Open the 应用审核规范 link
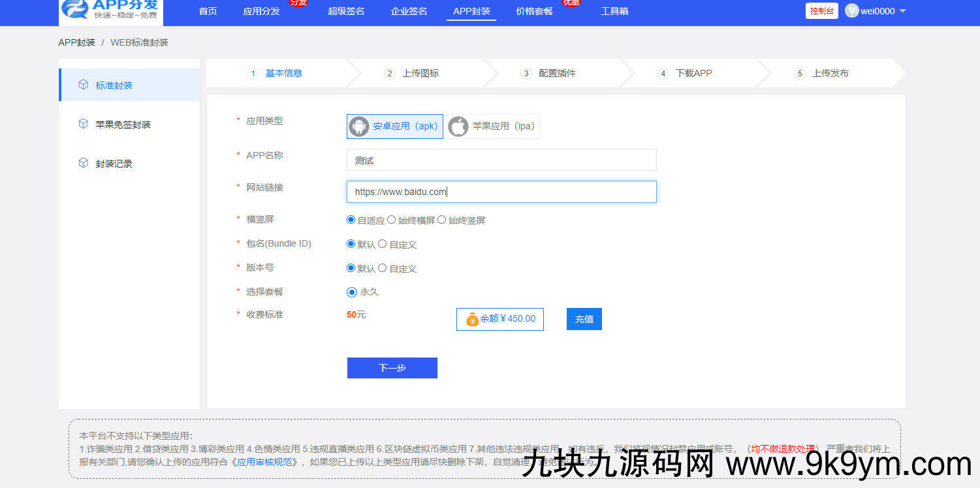 click(x=267, y=462)
